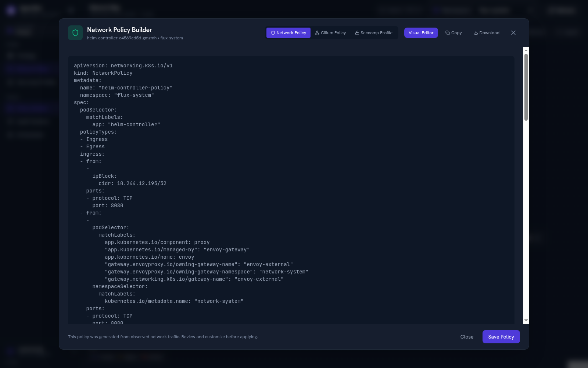Click Save Policy
This screenshot has height=368, width=588.
(501, 337)
